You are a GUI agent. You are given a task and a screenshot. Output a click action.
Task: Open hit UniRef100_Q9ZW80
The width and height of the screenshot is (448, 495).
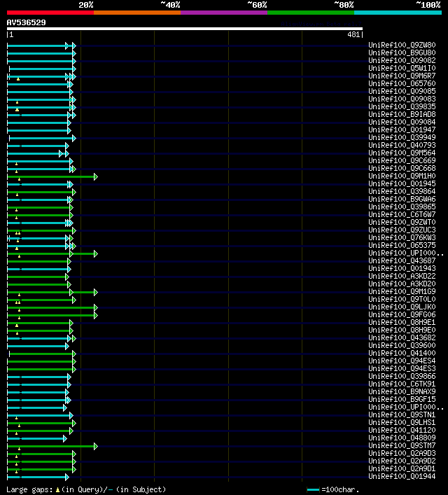(x=402, y=45)
